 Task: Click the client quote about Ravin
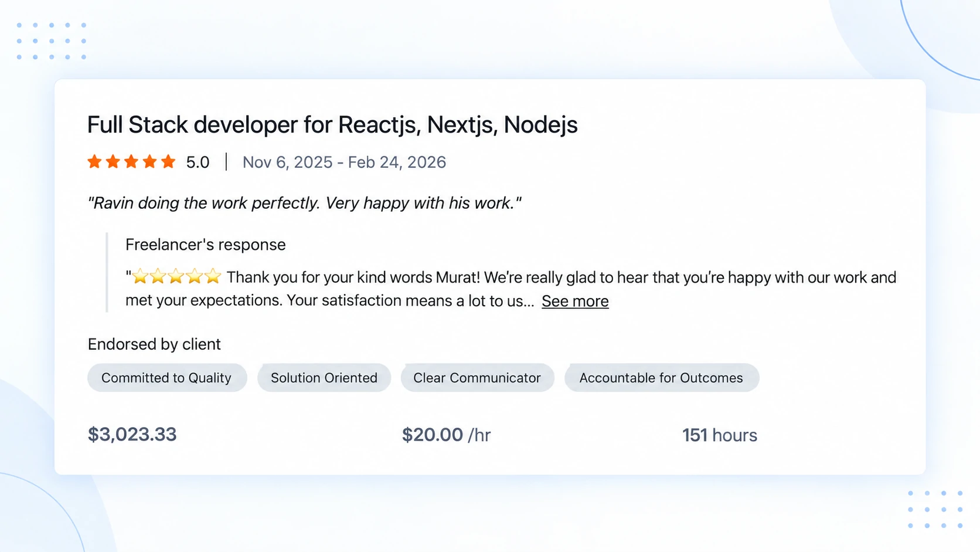pyautogui.click(x=304, y=203)
